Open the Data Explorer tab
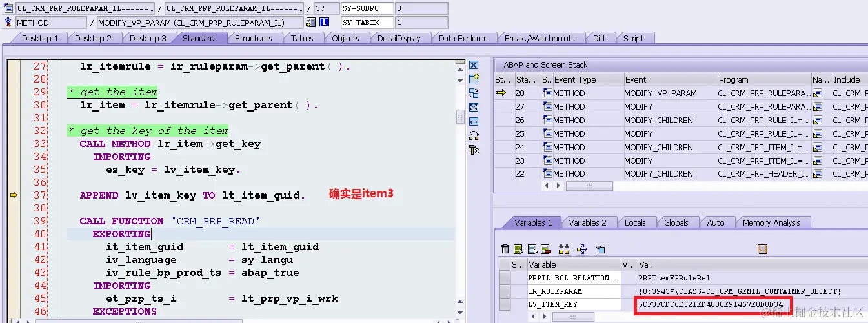 click(x=462, y=38)
